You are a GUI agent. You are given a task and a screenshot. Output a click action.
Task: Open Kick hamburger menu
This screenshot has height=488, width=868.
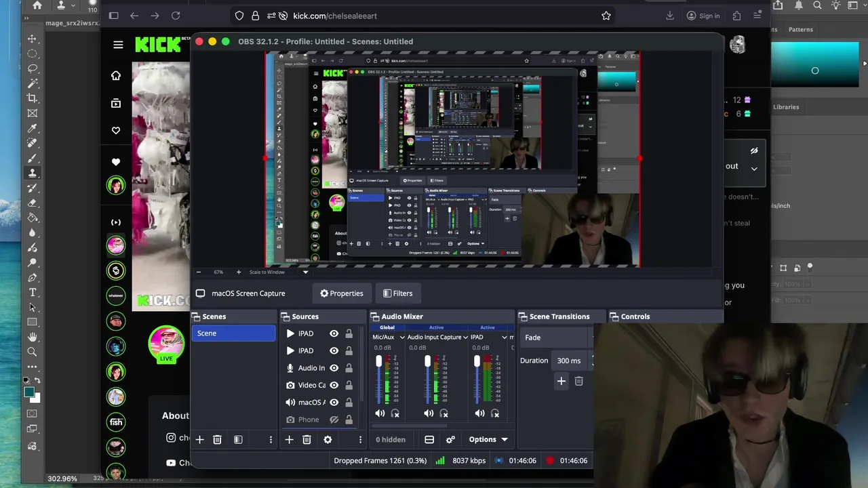pos(118,45)
